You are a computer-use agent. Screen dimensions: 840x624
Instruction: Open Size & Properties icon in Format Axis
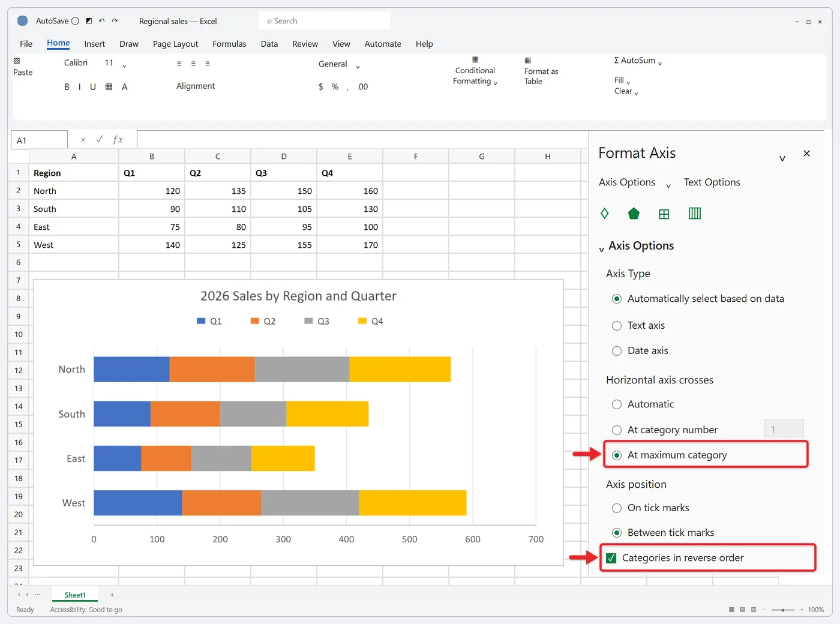(x=664, y=214)
